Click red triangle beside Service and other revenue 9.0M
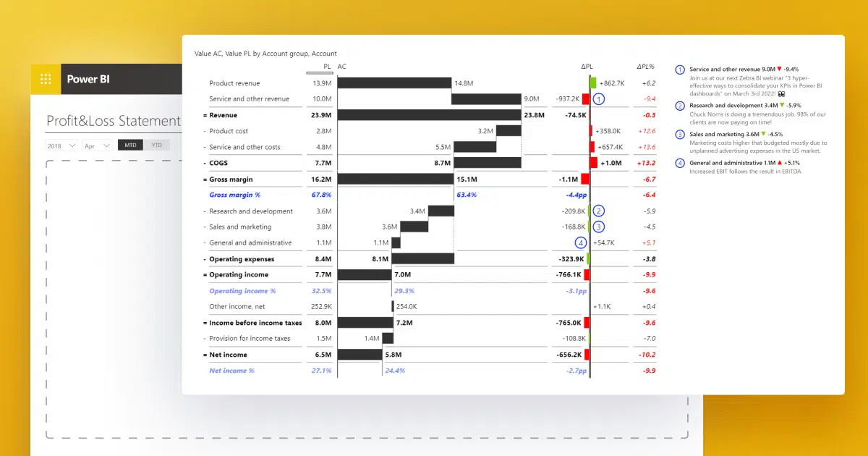The image size is (868, 456). 779,69
